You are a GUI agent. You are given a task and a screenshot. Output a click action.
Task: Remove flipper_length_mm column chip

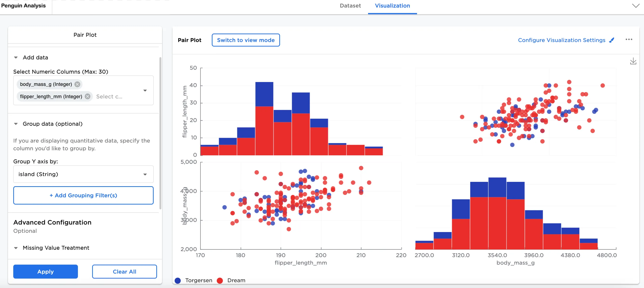point(88,96)
